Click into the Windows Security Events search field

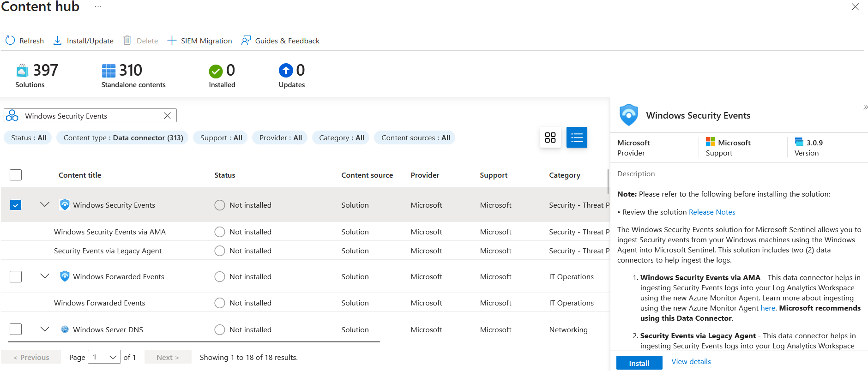[x=90, y=115]
